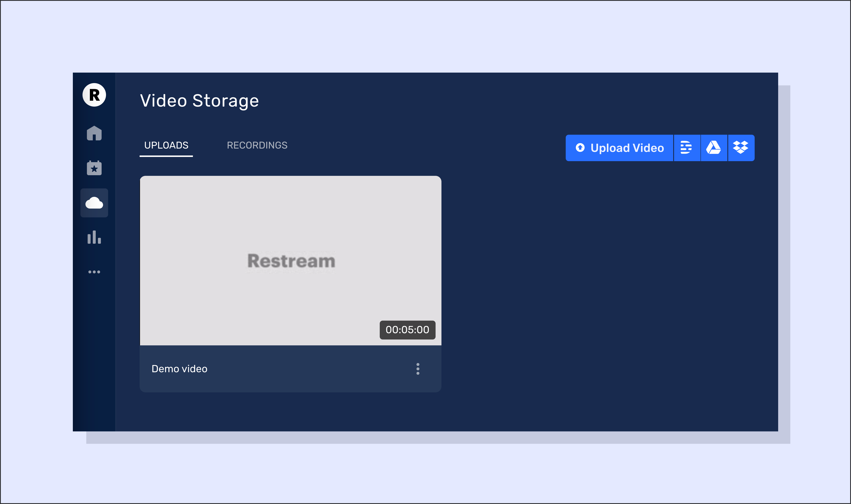The image size is (851, 504).
Task: Import video from Dropbox
Action: click(x=741, y=148)
